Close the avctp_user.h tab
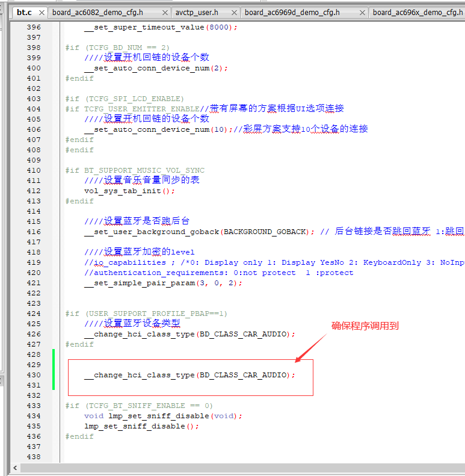 [234, 13]
